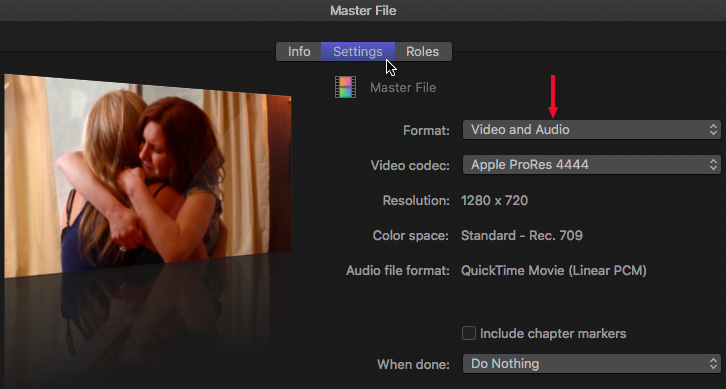
Task: Click the Master File window title
Action: point(363,11)
